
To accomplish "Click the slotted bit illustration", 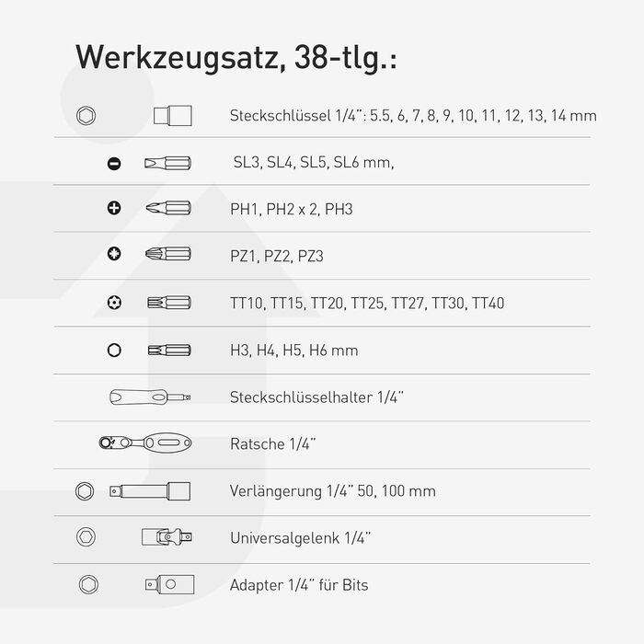I will click(x=167, y=164).
